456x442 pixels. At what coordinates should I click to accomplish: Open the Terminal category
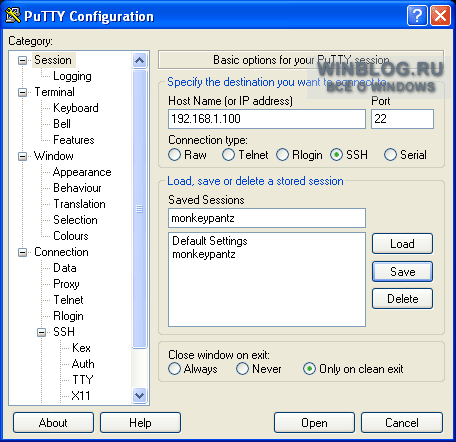click(x=55, y=92)
